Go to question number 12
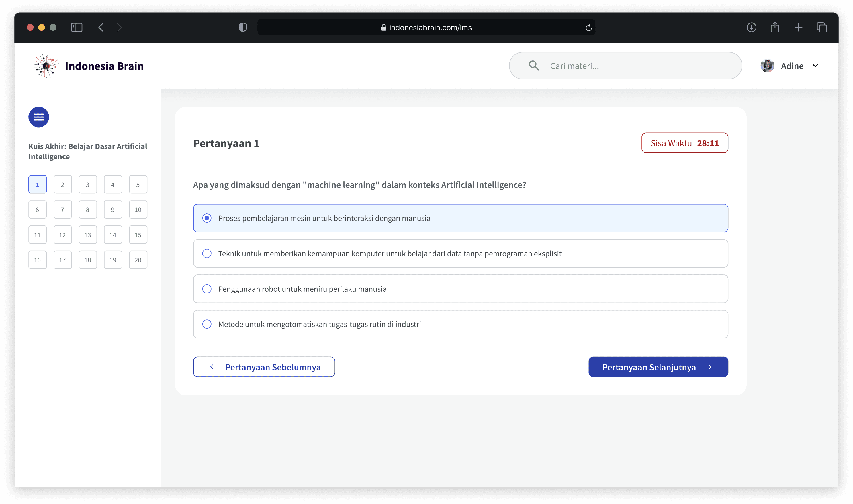The height and width of the screenshot is (504, 853). pyautogui.click(x=62, y=235)
